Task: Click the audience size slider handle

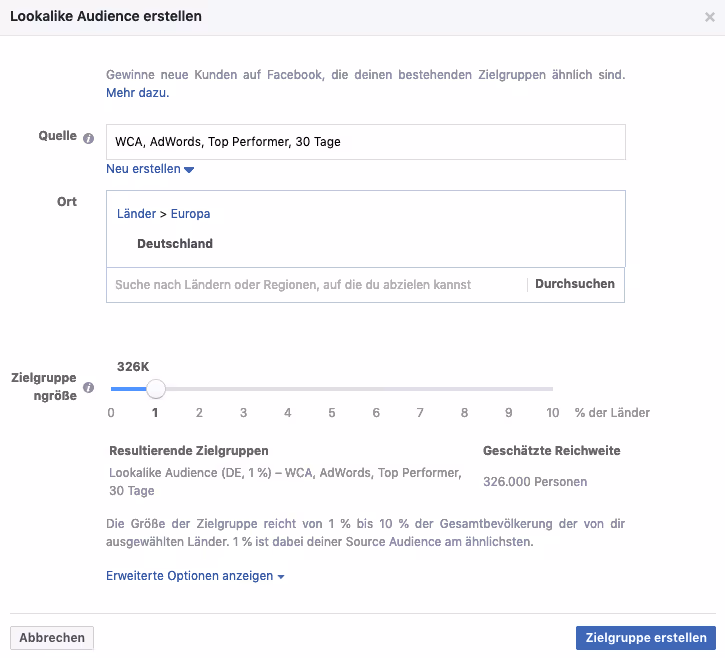Action: click(156, 389)
